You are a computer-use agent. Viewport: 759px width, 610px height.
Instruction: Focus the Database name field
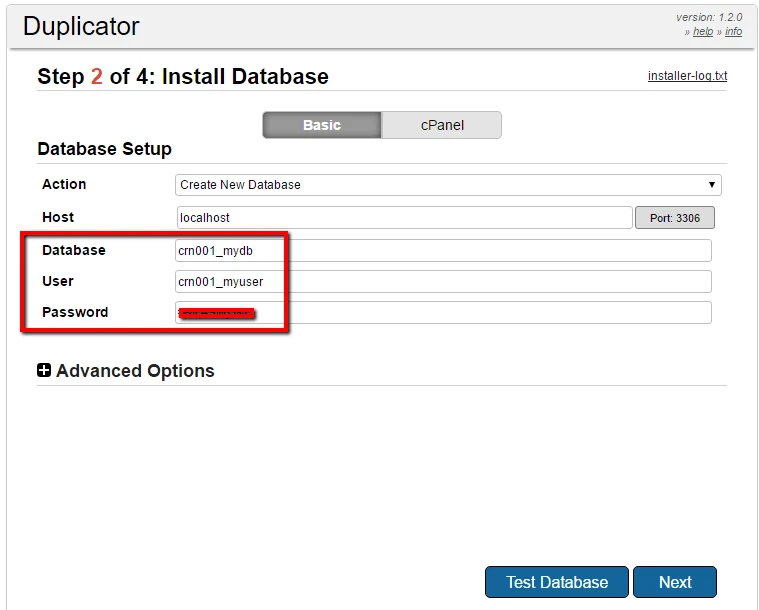(x=443, y=251)
